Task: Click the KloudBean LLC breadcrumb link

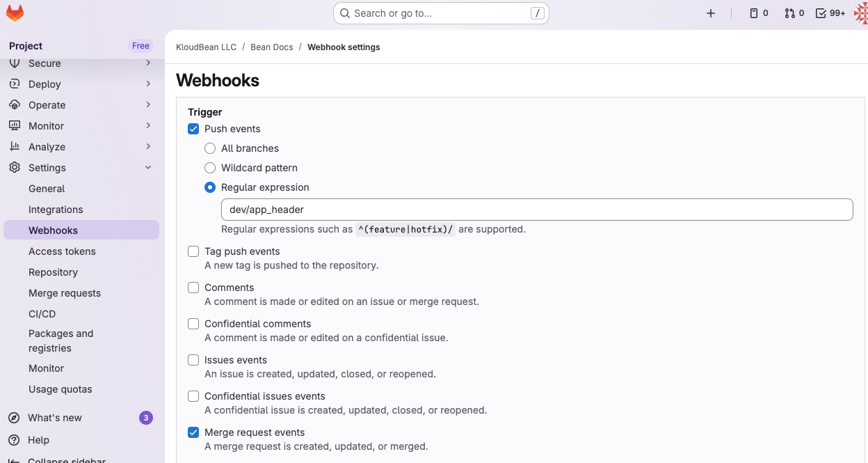Action: (x=206, y=47)
